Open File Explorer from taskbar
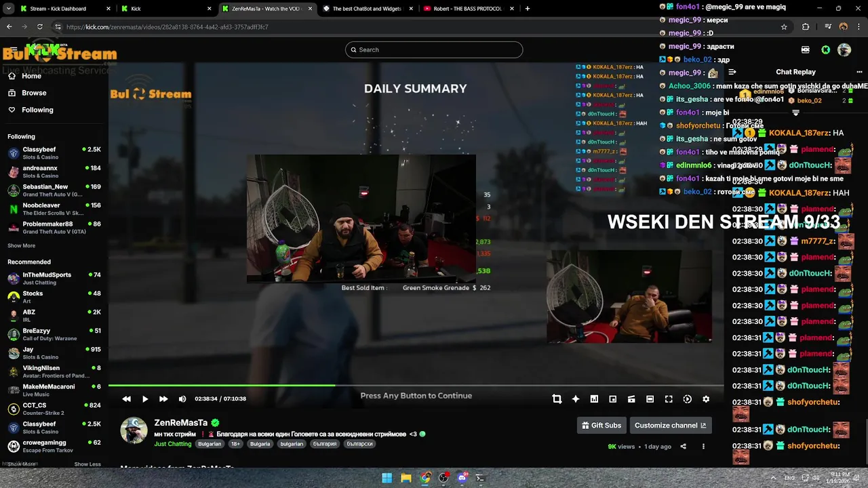Viewport: 868px width, 488px height. pyautogui.click(x=406, y=478)
